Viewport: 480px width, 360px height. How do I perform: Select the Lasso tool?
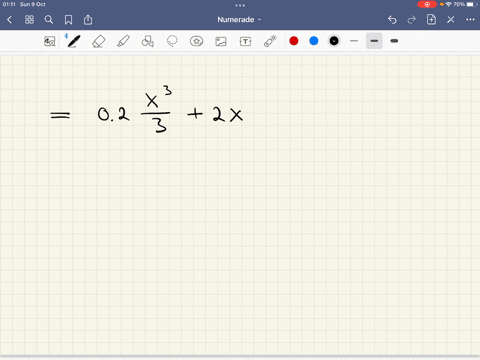tap(172, 41)
